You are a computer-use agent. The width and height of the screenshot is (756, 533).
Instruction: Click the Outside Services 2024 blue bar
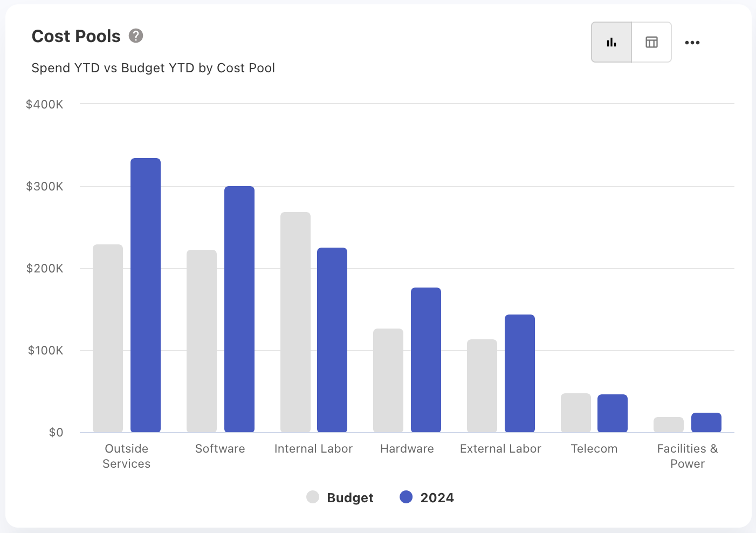point(146,295)
